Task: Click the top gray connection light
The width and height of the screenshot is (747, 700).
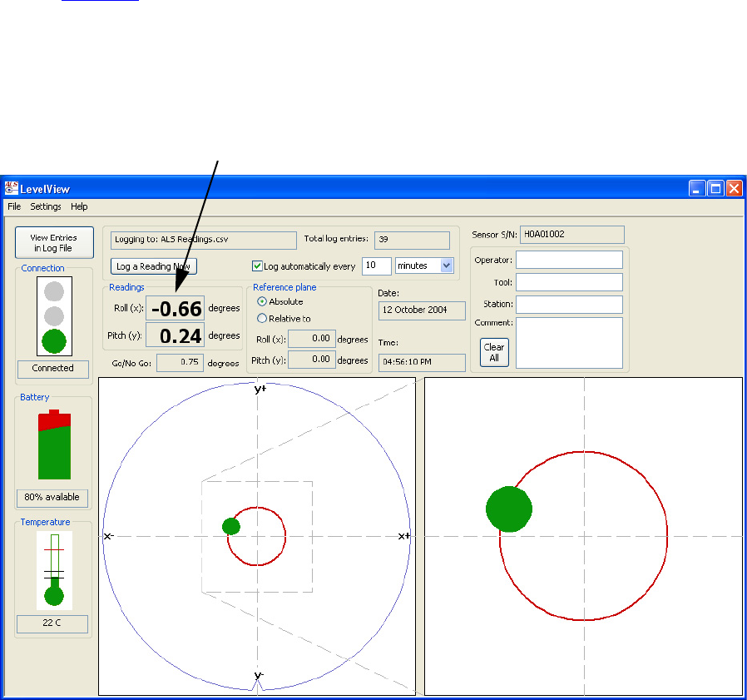Action: coord(54,291)
